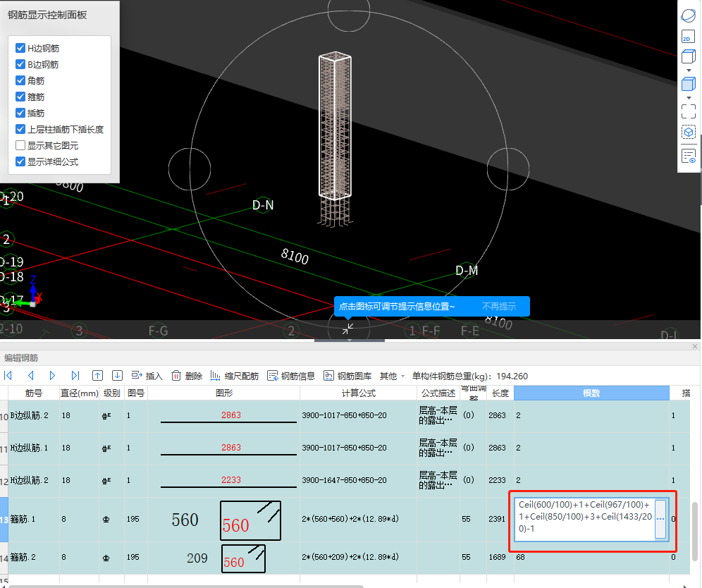The height and width of the screenshot is (588, 702).
Task: Go to the next rebar record
Action: click(52, 376)
